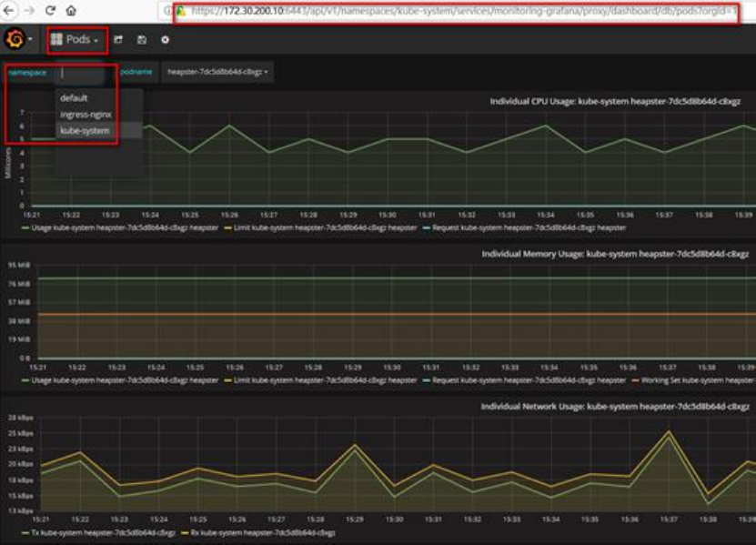This screenshot has height=545, width=756.
Task: Click the browser back arrow
Action: pos(8,11)
